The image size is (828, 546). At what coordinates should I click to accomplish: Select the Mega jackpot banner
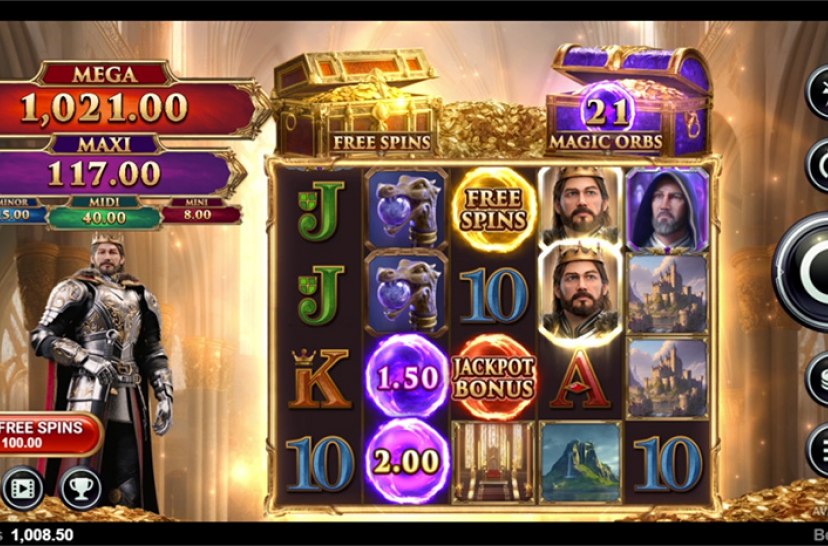[x=127, y=100]
